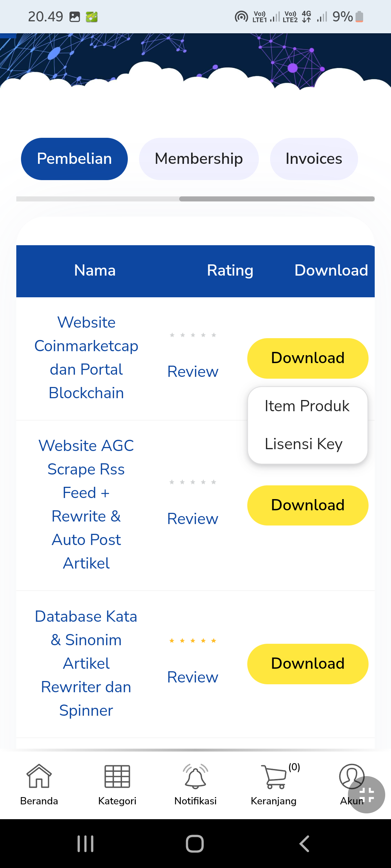
Task: Switch to the Invoices tab
Action: tap(314, 159)
